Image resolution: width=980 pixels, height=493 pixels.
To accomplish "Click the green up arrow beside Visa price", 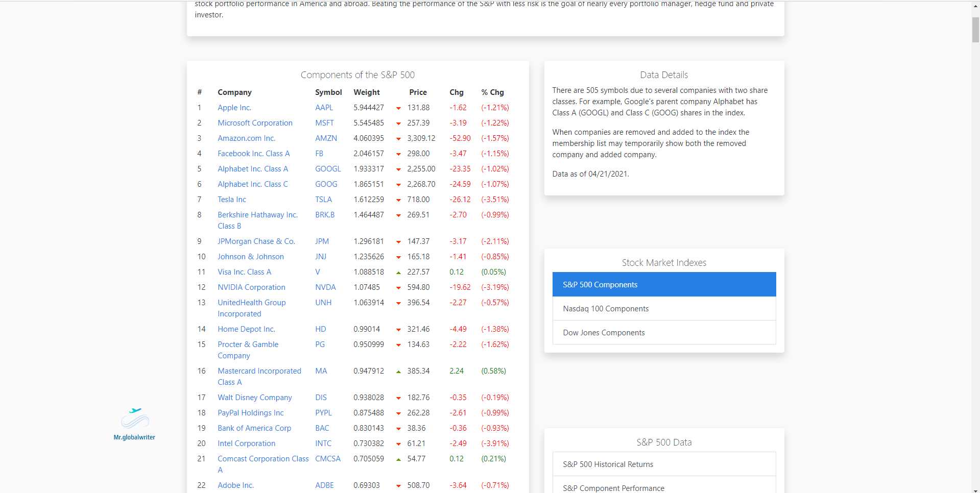I will [x=398, y=273].
